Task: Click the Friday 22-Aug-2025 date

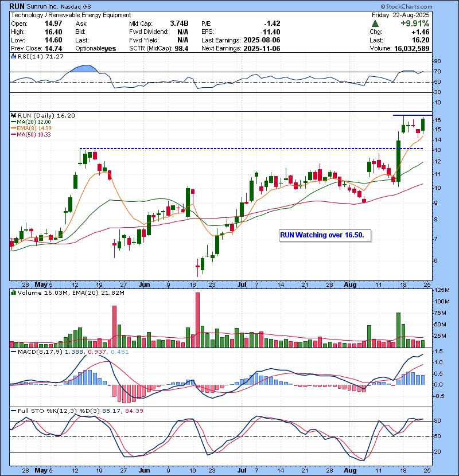Action: point(400,15)
